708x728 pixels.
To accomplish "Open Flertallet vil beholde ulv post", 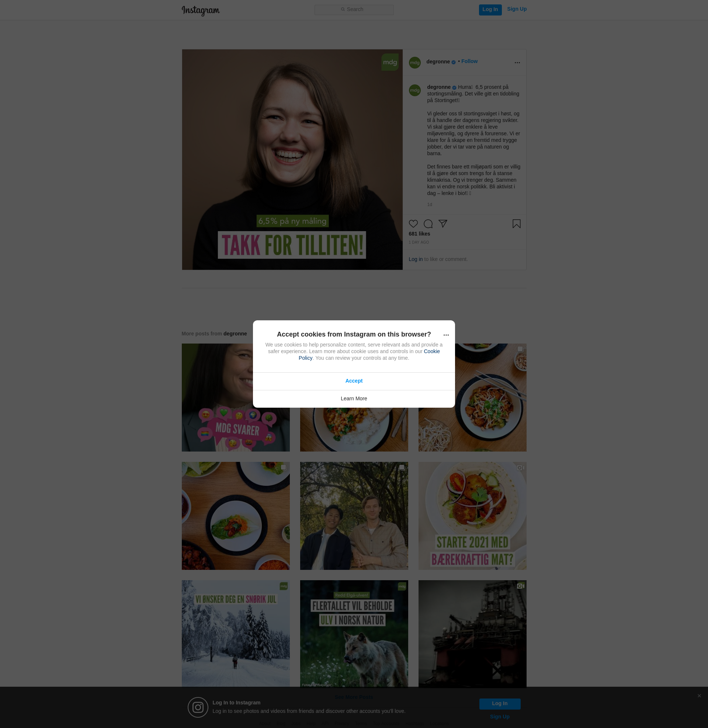I will pos(354,633).
